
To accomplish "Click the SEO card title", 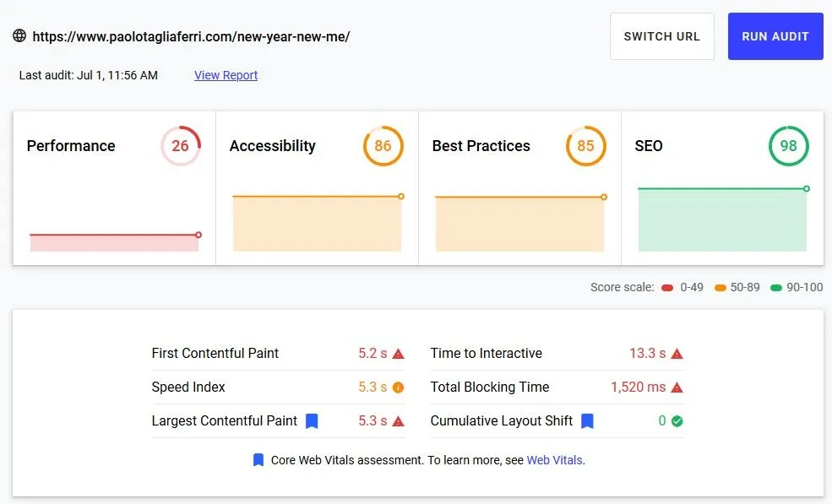I will click(x=649, y=146).
